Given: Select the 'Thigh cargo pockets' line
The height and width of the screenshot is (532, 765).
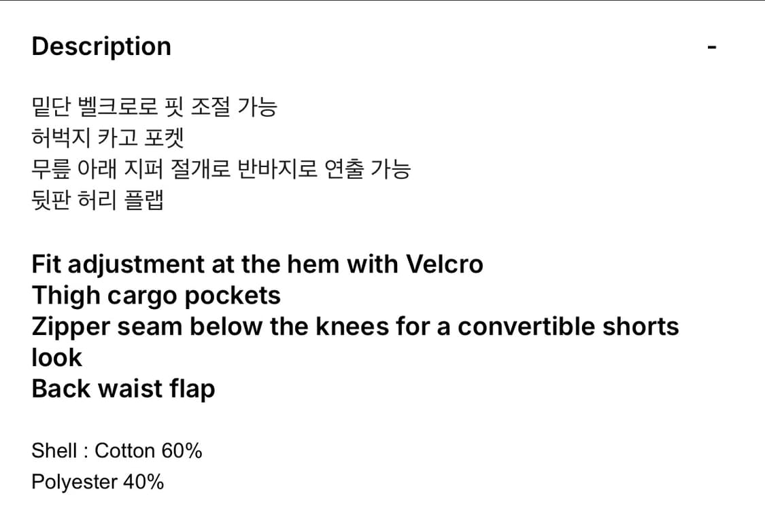Looking at the screenshot, I should pos(156,295).
